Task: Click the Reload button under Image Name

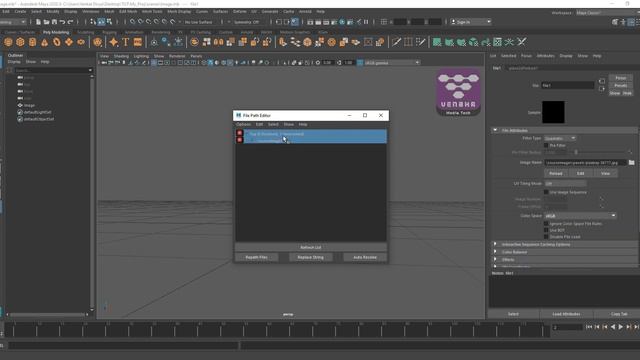Action: pos(556,173)
